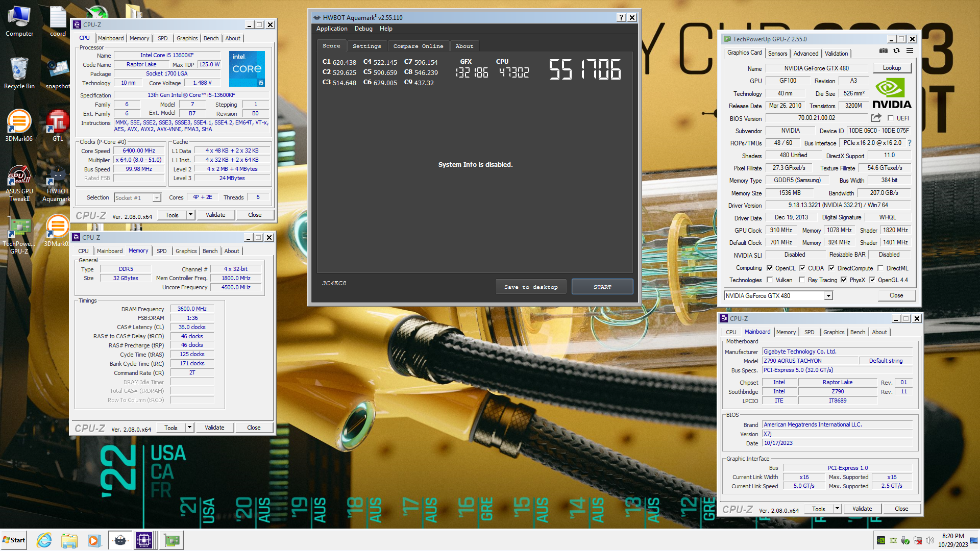Open the snapshot desktop icon

(x=58, y=72)
